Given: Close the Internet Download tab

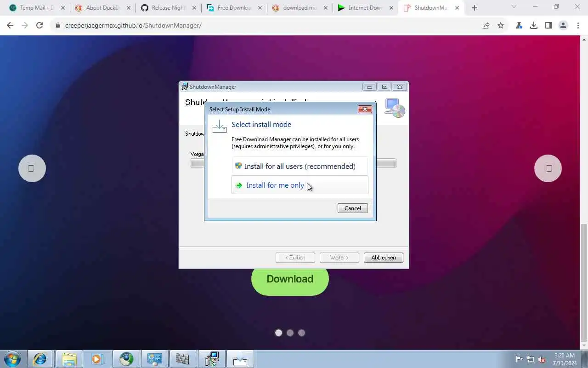Looking at the screenshot, I should [x=391, y=8].
